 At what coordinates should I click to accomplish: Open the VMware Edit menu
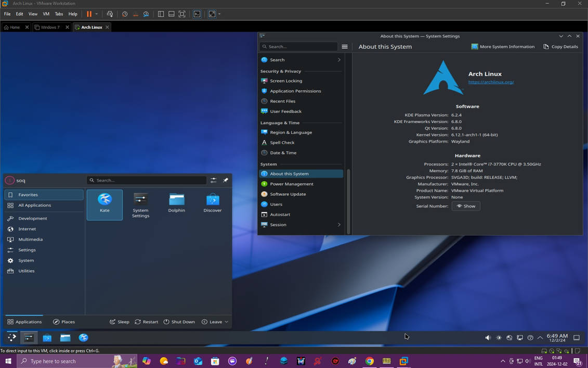pyautogui.click(x=20, y=14)
